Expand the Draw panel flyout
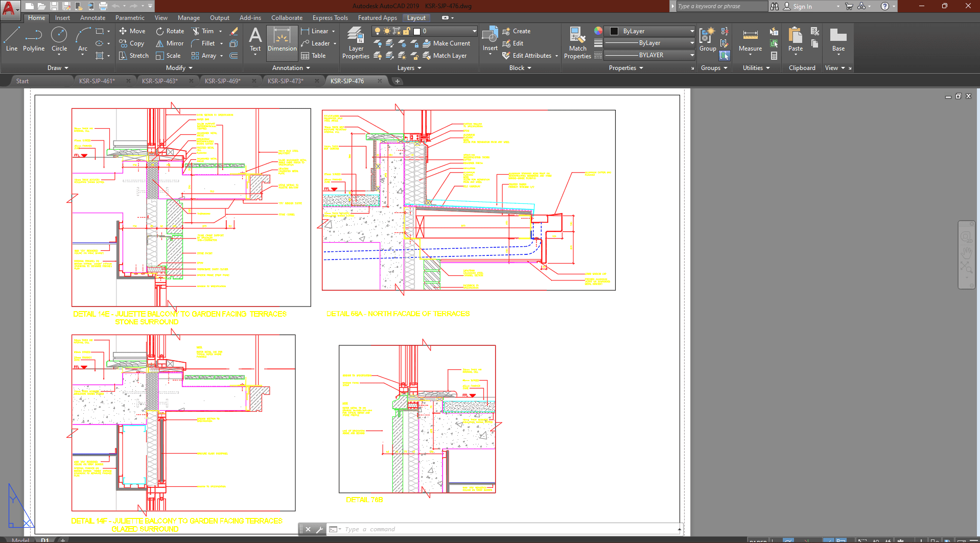The width and height of the screenshot is (980, 543). (57, 68)
